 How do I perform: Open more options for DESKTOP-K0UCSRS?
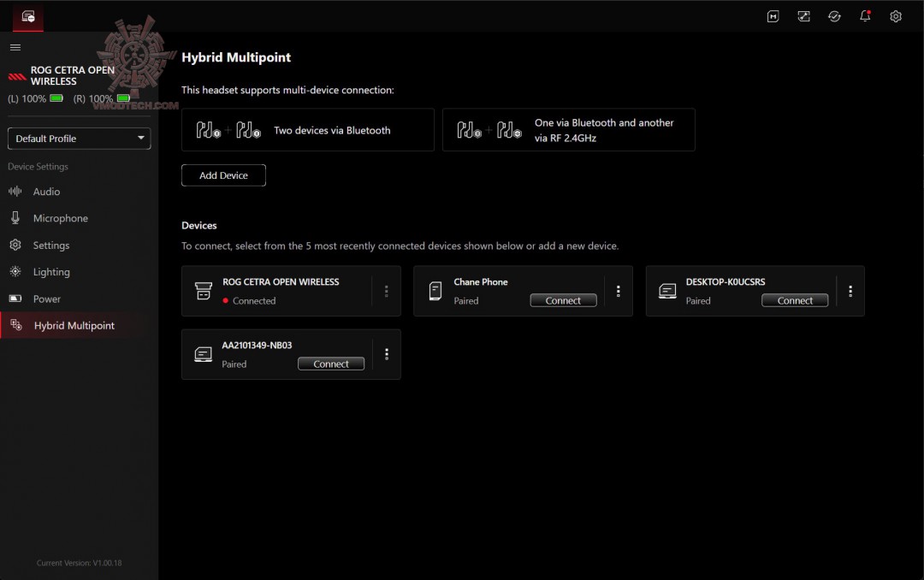[850, 291]
